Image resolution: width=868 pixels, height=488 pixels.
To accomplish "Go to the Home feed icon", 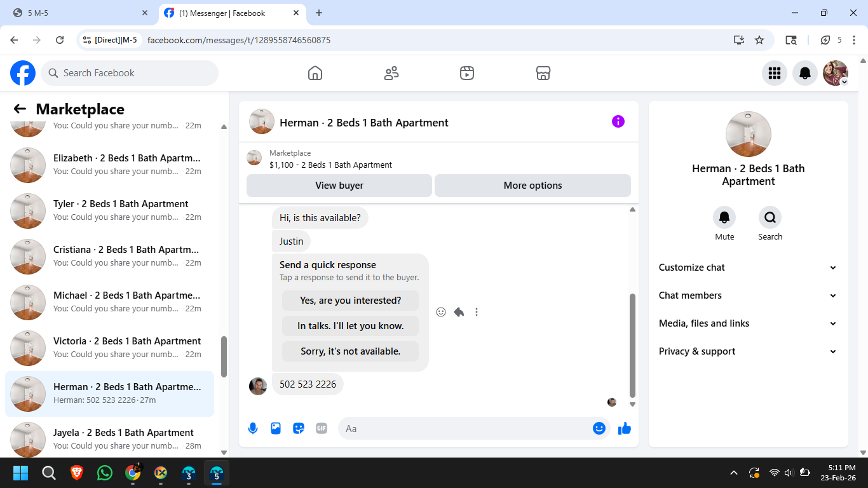I will (315, 73).
